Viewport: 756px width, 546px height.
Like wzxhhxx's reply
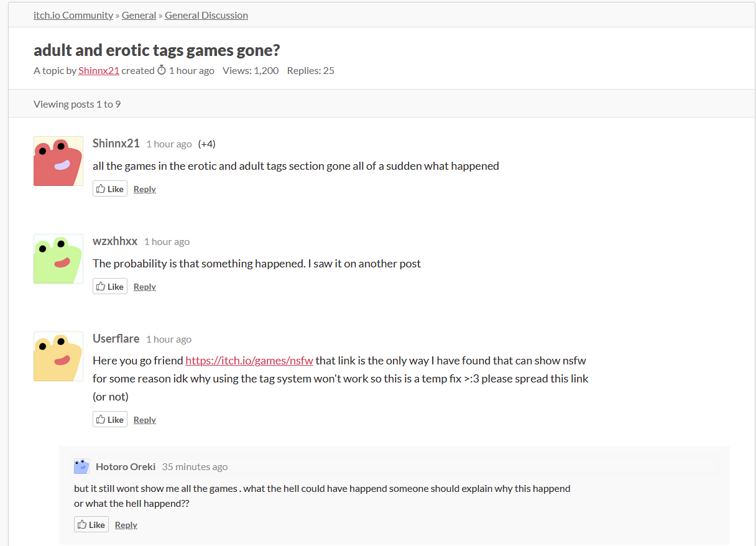[x=110, y=287]
